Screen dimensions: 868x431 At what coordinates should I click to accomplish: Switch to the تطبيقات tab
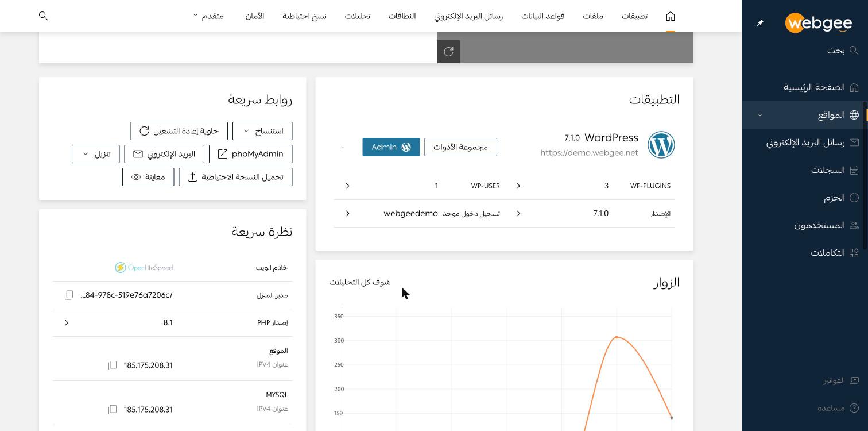[634, 16]
